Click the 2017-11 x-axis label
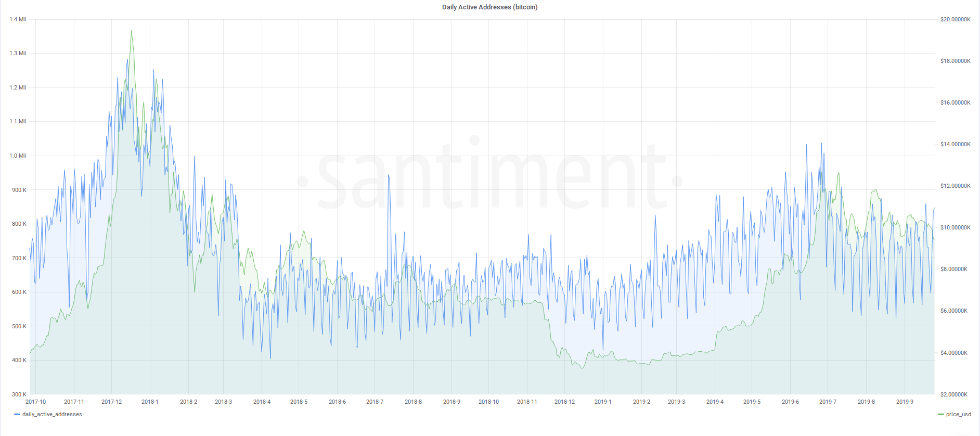This screenshot has height=436, width=980. pos(74,402)
